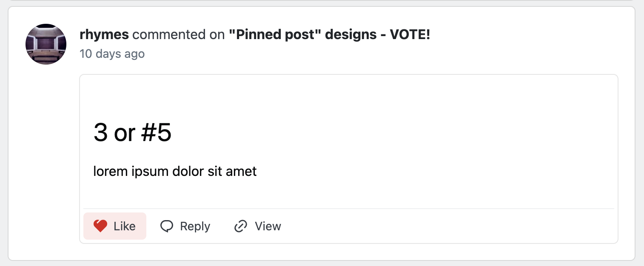Viewport: 644px width, 266px height.
Task: Open rhymes' round profile avatar
Action: click(x=46, y=44)
